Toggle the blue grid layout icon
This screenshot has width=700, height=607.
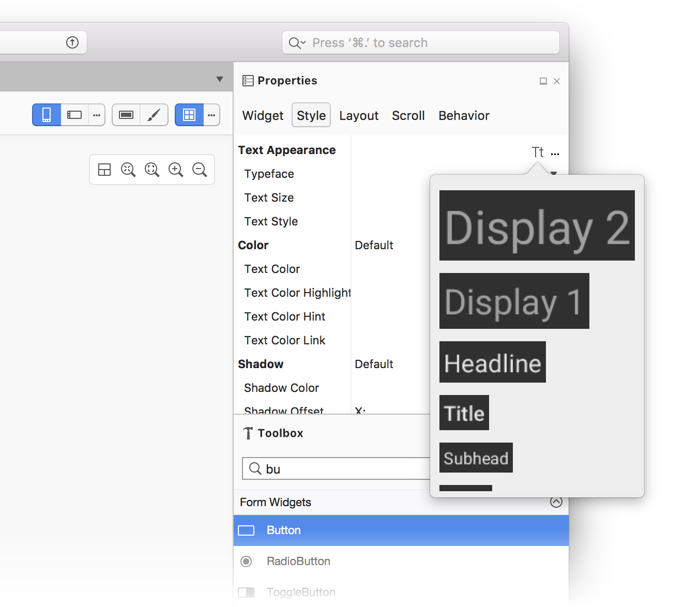pyautogui.click(x=189, y=115)
